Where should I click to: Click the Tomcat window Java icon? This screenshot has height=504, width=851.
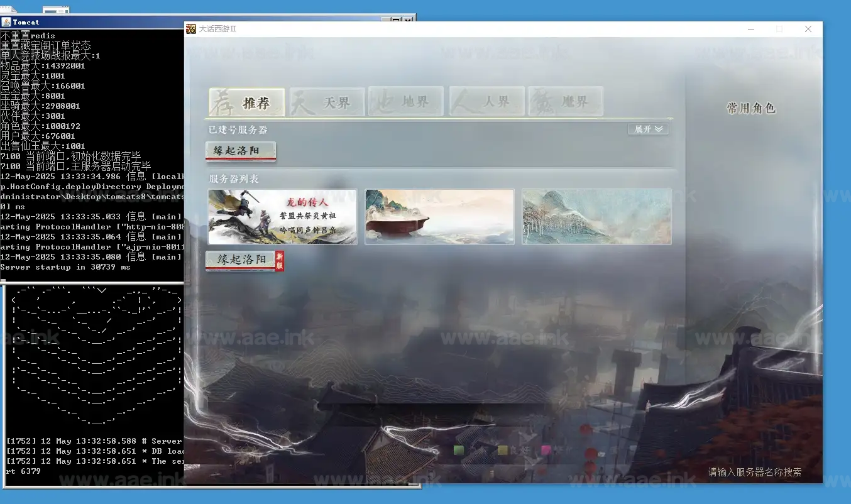point(6,22)
